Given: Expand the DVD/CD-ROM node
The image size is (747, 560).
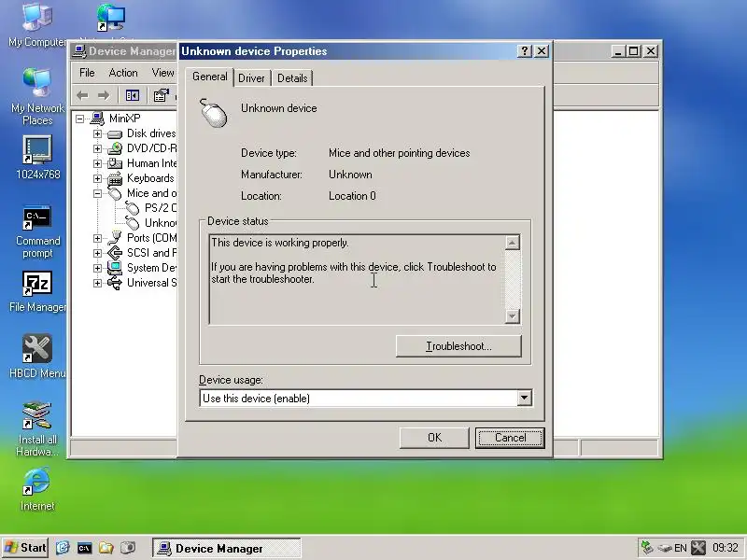Looking at the screenshot, I should [98, 148].
